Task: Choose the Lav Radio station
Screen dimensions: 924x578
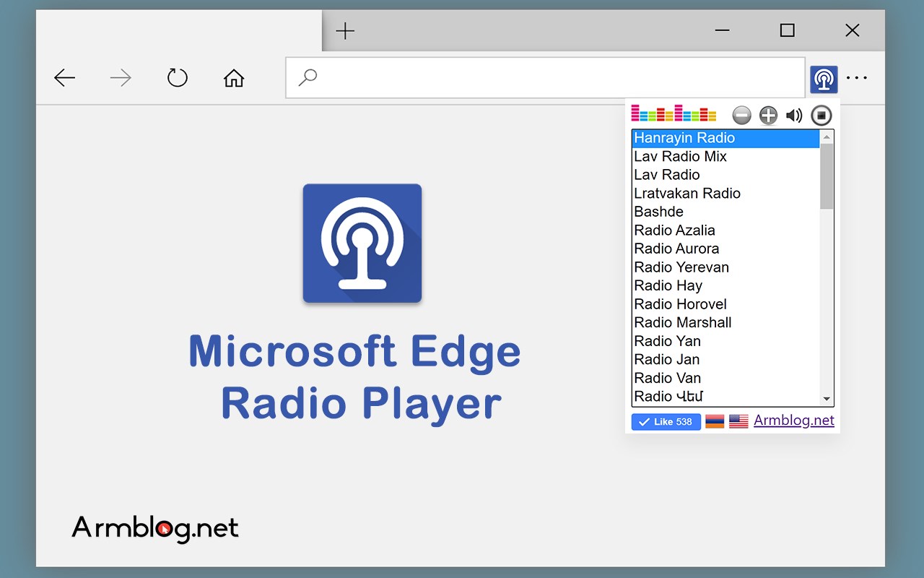Action: click(725, 175)
